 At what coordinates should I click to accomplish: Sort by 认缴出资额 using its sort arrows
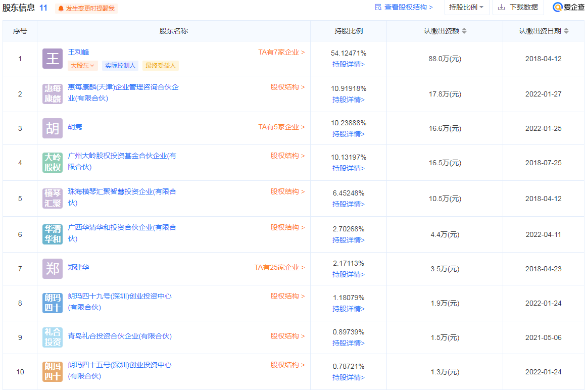click(x=464, y=31)
